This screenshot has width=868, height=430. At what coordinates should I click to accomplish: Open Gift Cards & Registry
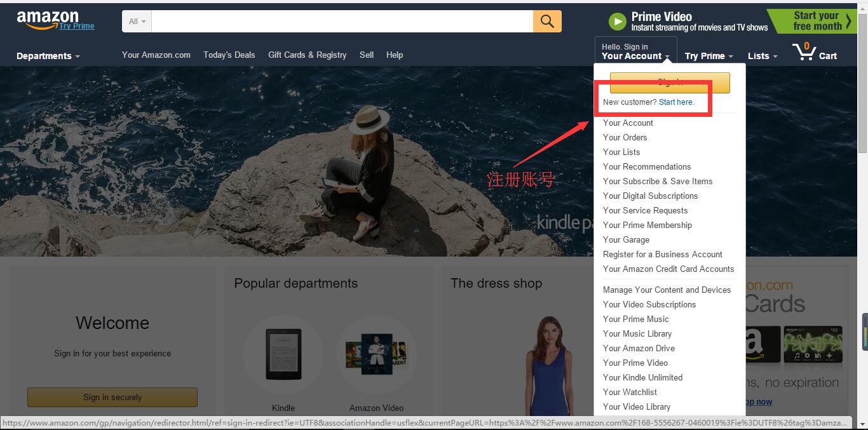[x=307, y=55]
